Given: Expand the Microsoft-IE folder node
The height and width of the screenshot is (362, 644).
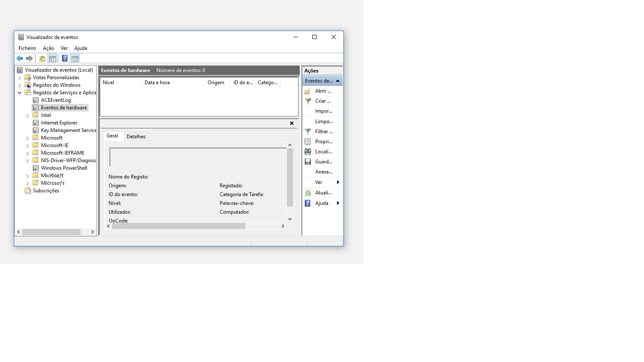Looking at the screenshot, I should coord(28,145).
